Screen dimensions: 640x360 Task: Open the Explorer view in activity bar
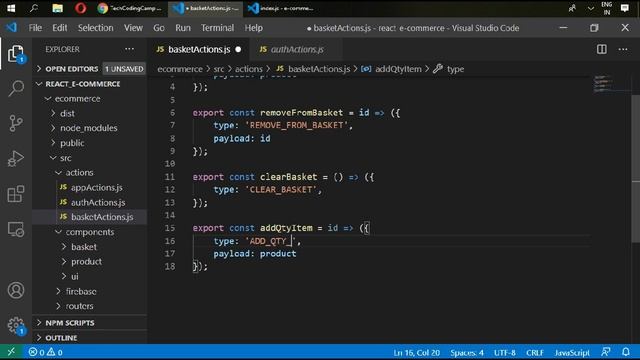point(16,53)
